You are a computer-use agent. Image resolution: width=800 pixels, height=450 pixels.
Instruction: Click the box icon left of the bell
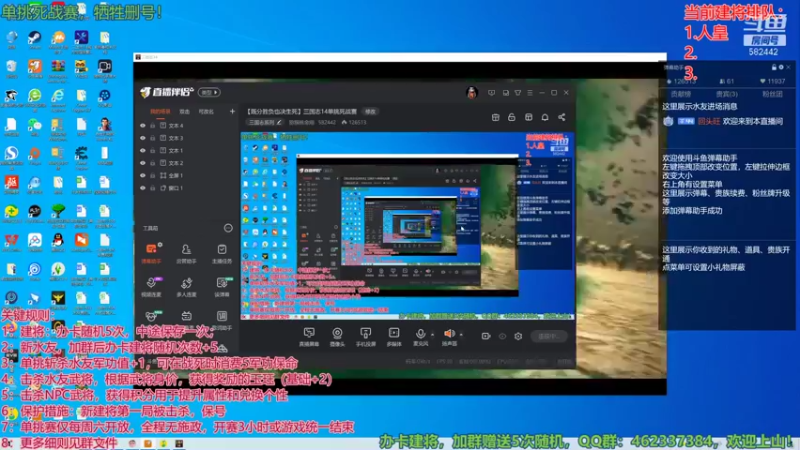tap(529, 117)
